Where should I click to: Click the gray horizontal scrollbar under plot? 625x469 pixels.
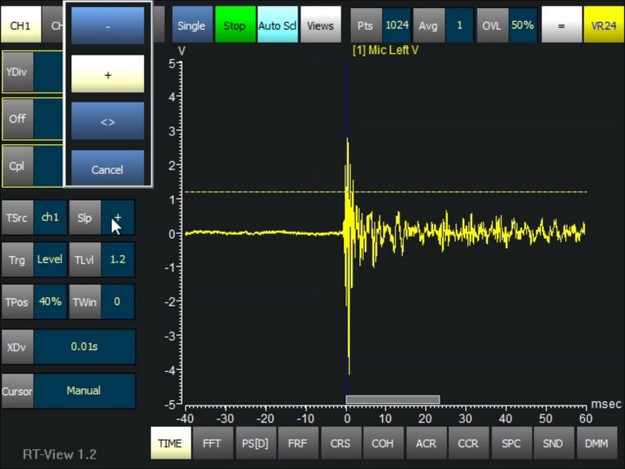tap(392, 400)
